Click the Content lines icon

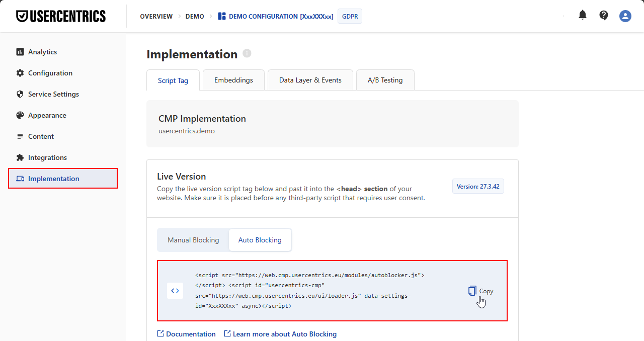tap(20, 136)
